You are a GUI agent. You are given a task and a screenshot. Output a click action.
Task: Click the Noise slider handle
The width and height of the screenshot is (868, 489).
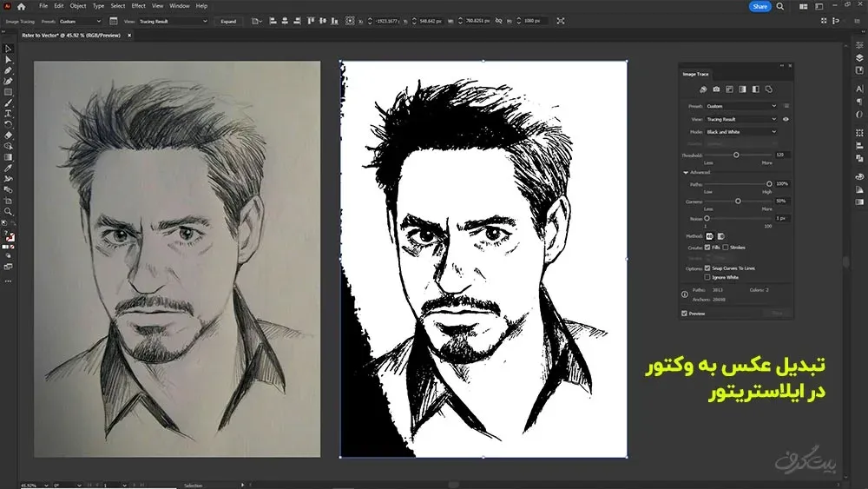pyautogui.click(x=707, y=218)
